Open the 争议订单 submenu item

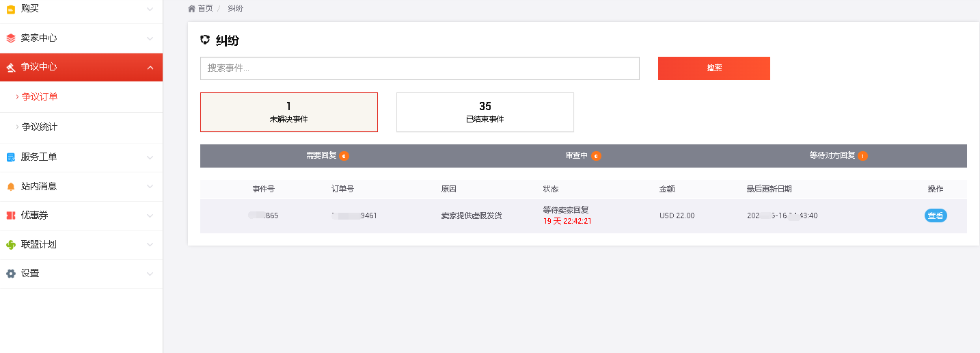click(x=81, y=97)
